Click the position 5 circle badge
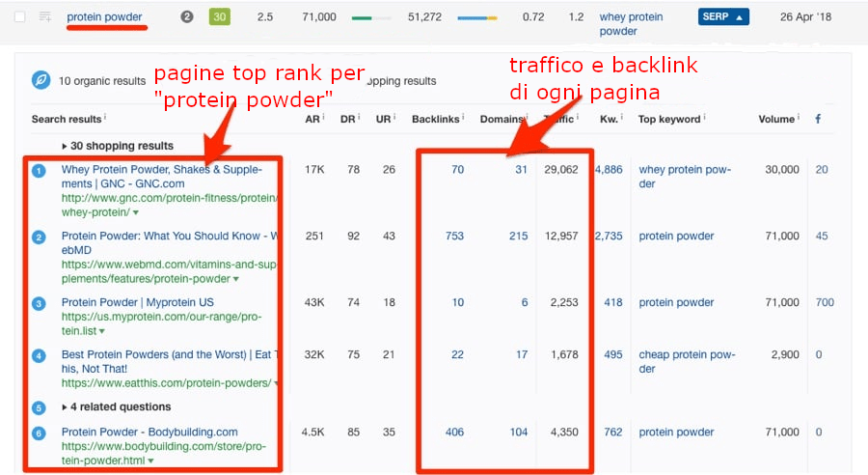The image size is (868, 475). [x=39, y=408]
